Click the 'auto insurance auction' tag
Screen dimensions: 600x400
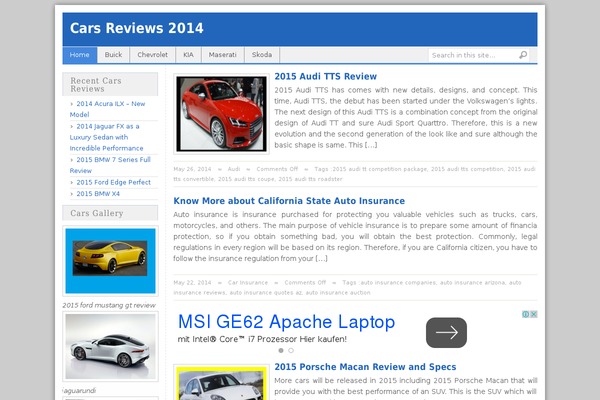[338, 292]
